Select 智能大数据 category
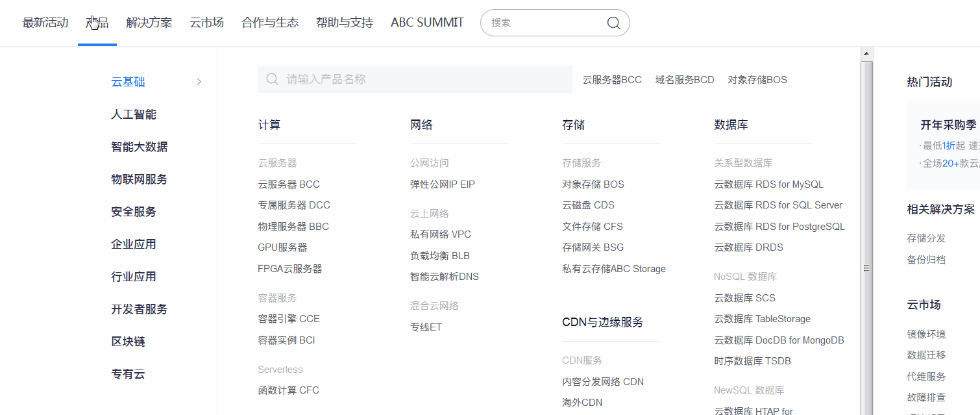Image resolution: width=980 pixels, height=415 pixels. coord(140,147)
